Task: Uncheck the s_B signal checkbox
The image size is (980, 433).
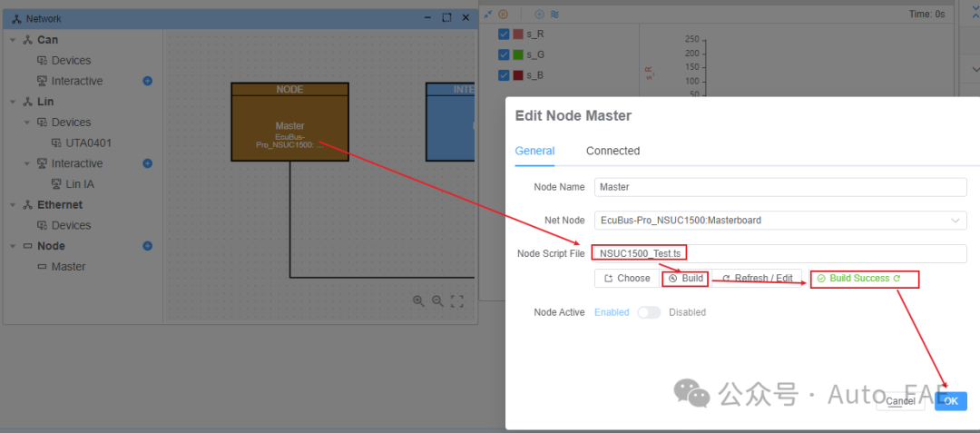Action: tap(504, 75)
